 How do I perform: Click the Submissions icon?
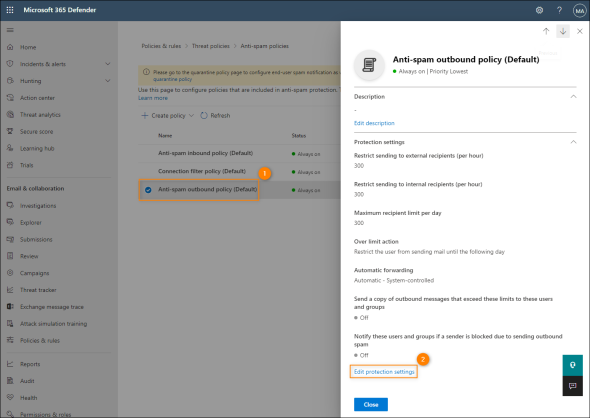[x=10, y=239]
